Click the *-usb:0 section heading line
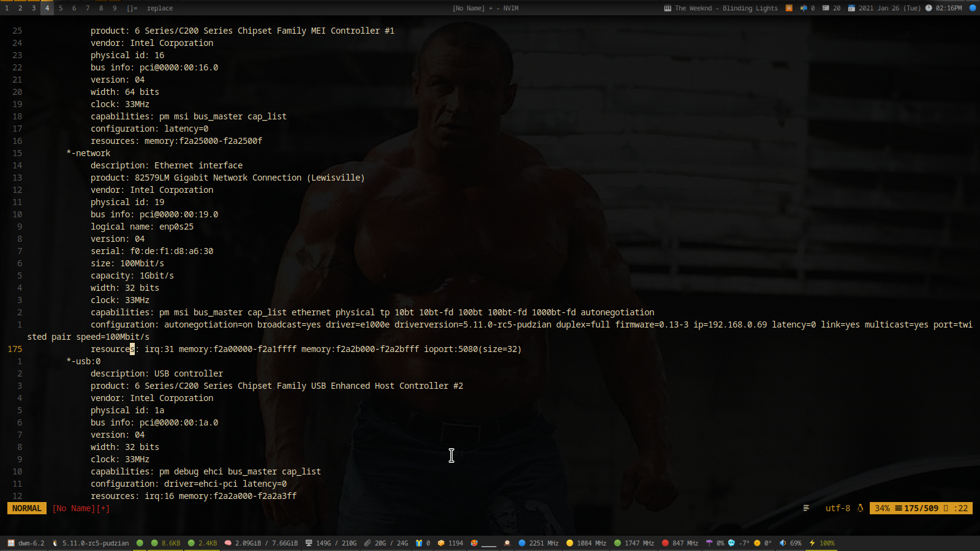The height and width of the screenshot is (551, 980). [x=83, y=361]
